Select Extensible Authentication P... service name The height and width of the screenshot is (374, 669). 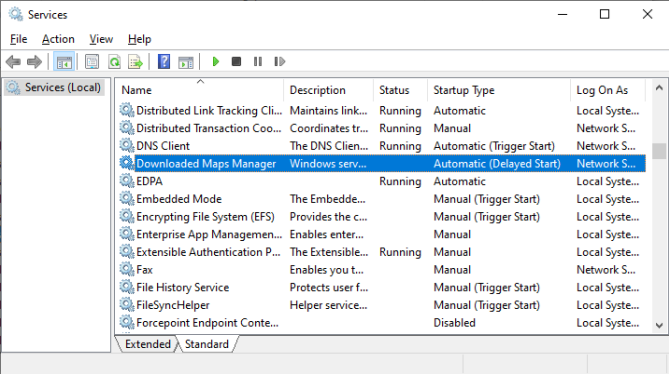click(x=208, y=252)
